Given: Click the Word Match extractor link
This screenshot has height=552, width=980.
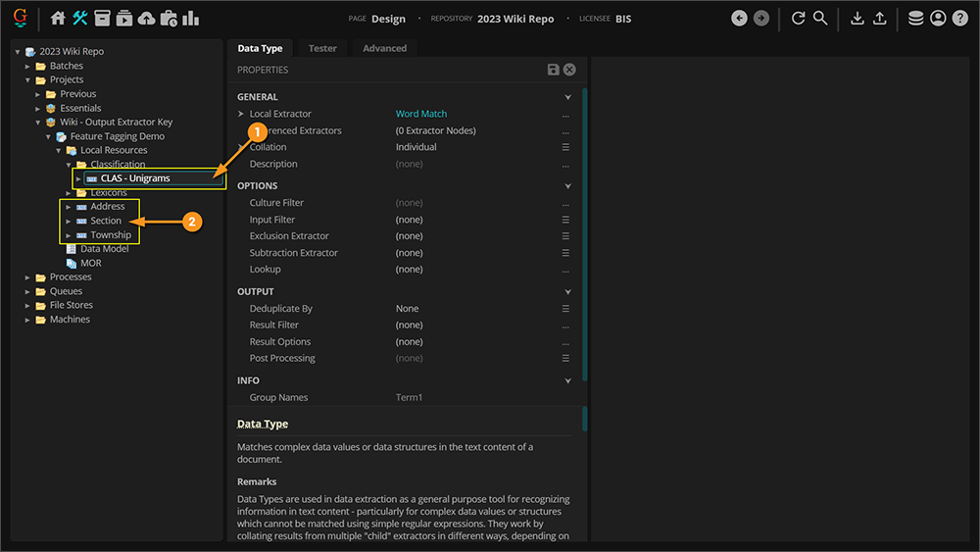Looking at the screenshot, I should (421, 114).
